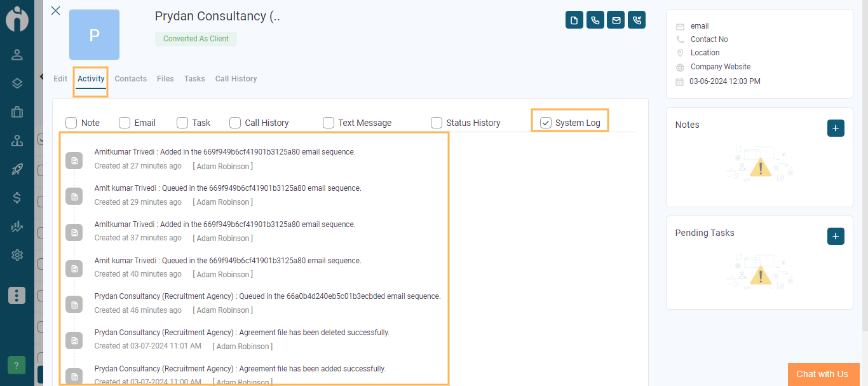Open the rocket icon in left sidebar
The image size is (868, 386).
17,169
